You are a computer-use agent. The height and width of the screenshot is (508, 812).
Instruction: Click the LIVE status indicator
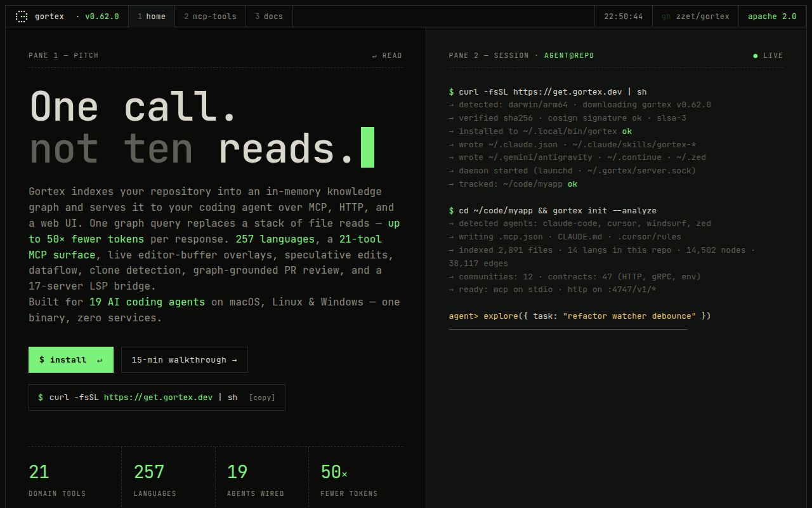[768, 55]
